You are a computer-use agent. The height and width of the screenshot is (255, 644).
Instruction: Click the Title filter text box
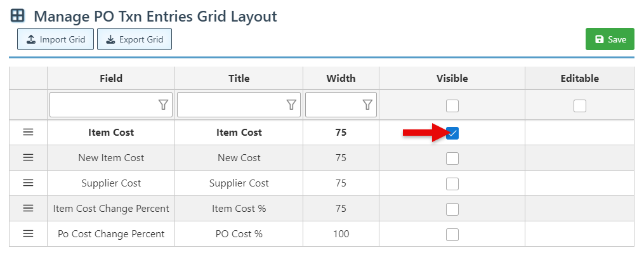coord(231,105)
